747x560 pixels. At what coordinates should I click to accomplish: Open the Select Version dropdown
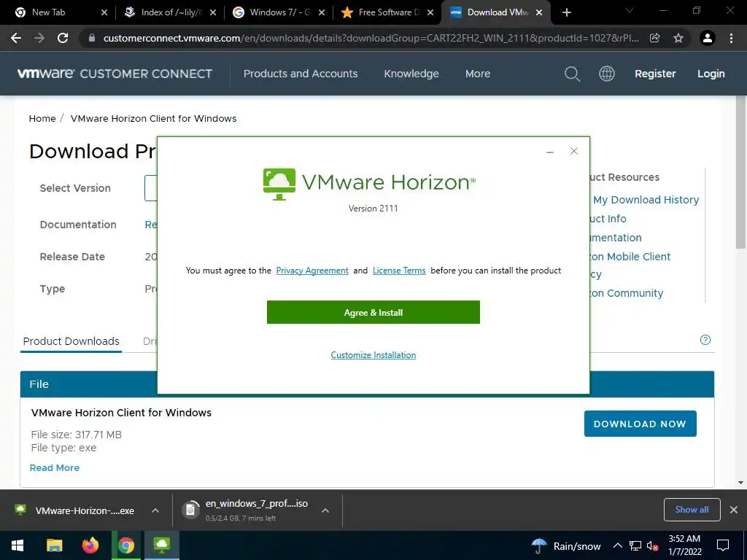click(151, 188)
